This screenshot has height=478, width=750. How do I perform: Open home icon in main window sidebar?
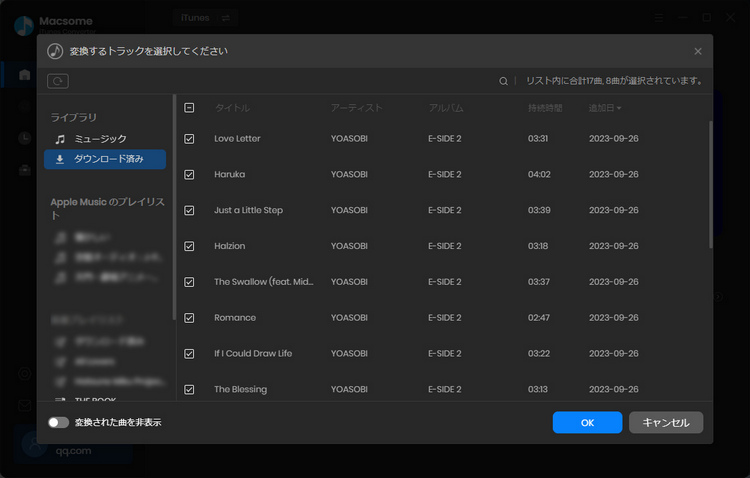(24, 75)
